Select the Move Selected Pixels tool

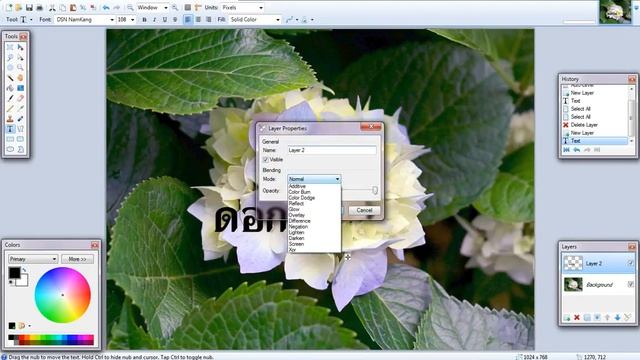pyautogui.click(x=20, y=47)
